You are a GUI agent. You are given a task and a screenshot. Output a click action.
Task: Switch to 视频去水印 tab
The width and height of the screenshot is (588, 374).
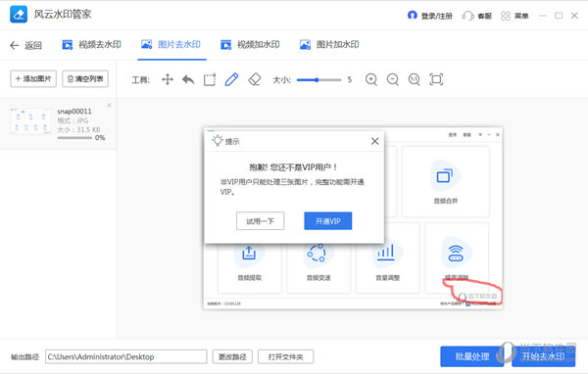click(x=91, y=45)
